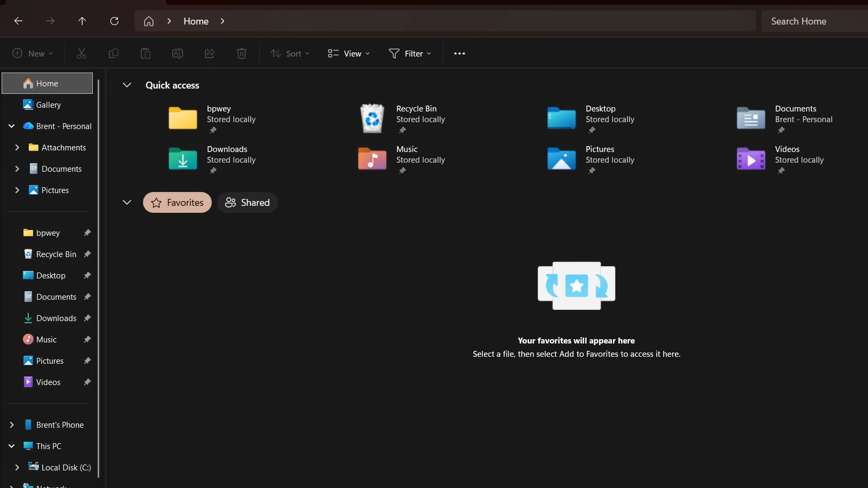This screenshot has width=868, height=488.
Task: Open the Filter dropdown menu
Action: click(x=410, y=53)
